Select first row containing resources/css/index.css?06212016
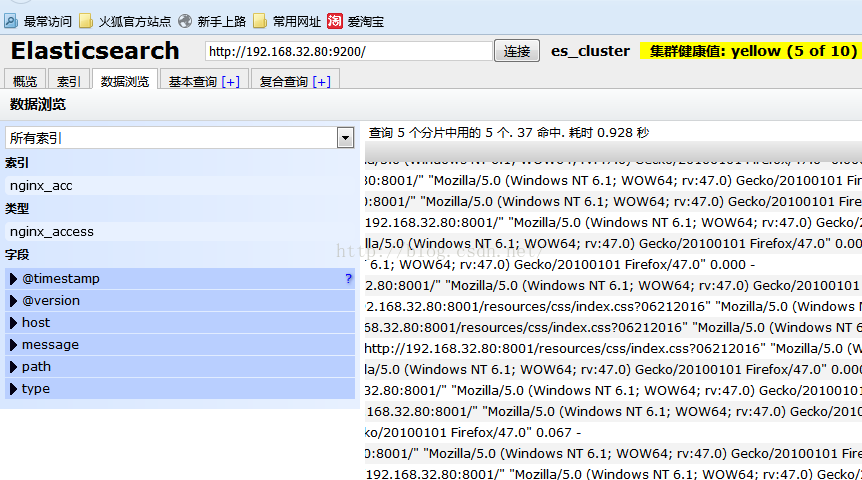The height and width of the screenshot is (480, 862). click(x=613, y=306)
